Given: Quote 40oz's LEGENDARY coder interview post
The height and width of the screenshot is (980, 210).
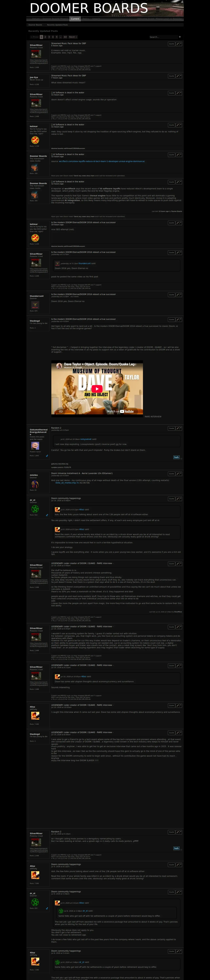Looking at the screenshot, I should click(172, 706).
